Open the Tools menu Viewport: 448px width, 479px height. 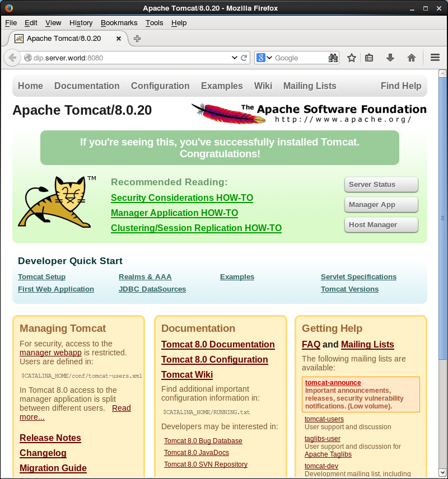pyautogui.click(x=155, y=23)
